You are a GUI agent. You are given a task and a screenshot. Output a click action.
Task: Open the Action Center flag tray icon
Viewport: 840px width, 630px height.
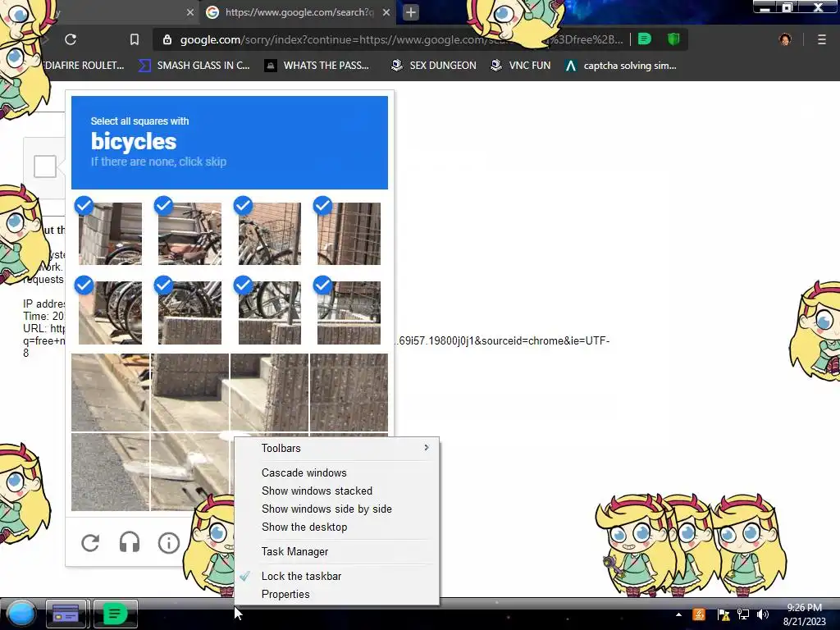point(724,614)
